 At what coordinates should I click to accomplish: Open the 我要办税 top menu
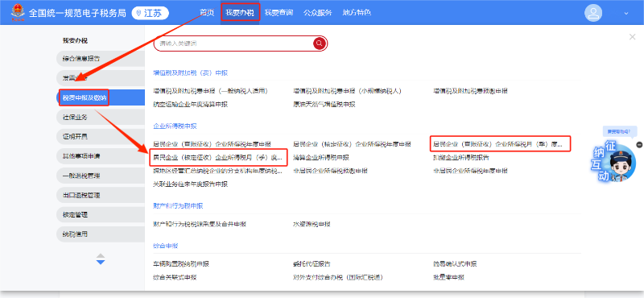240,12
